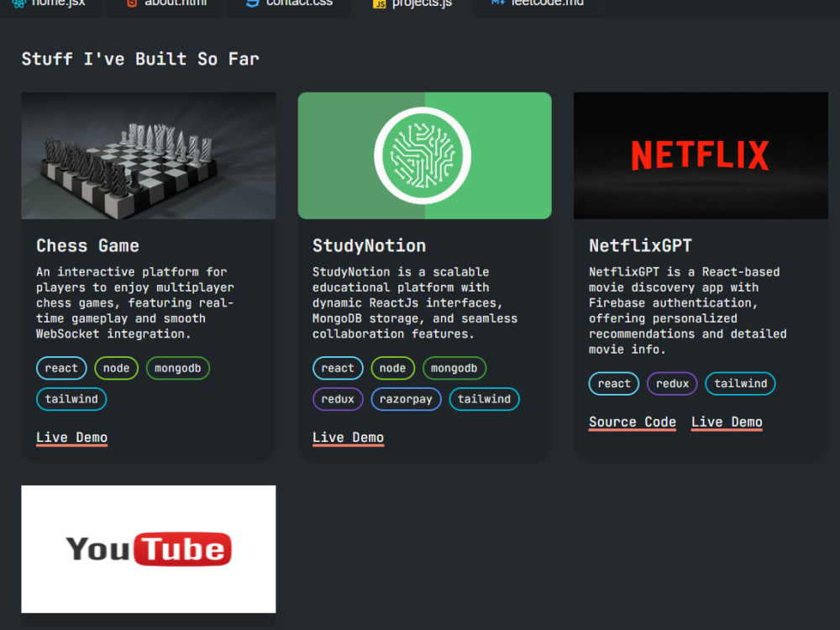Viewport: 840px width, 630px height.
Task: Click the NetflixGPT title
Action: (x=640, y=246)
